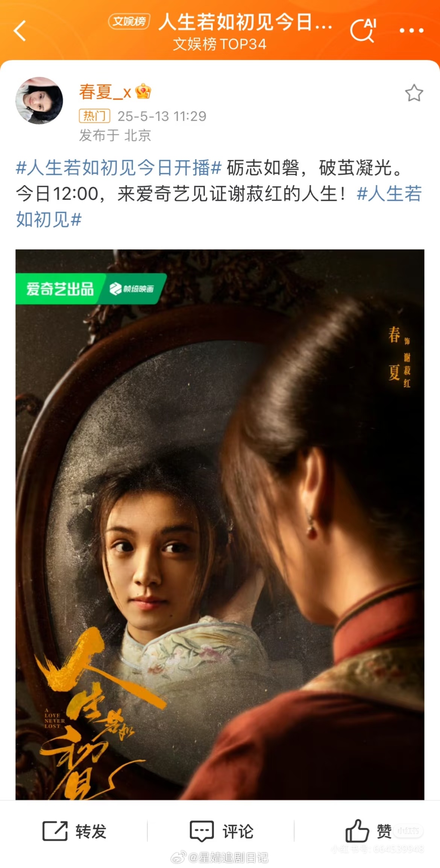Viewport: 440px width, 868px height.
Task: Tap the 文娱榜 badge in the header
Action: [x=129, y=21]
